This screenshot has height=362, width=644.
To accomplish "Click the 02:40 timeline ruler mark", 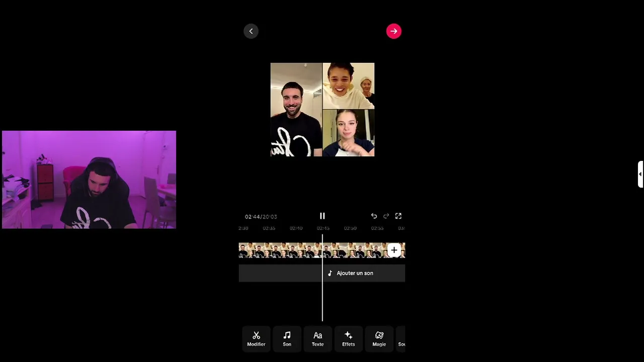I will click(296, 228).
